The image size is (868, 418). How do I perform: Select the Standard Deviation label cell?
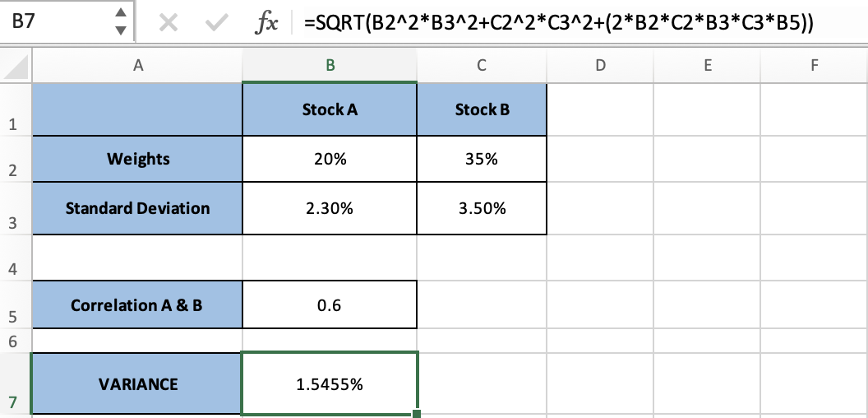[x=137, y=208]
